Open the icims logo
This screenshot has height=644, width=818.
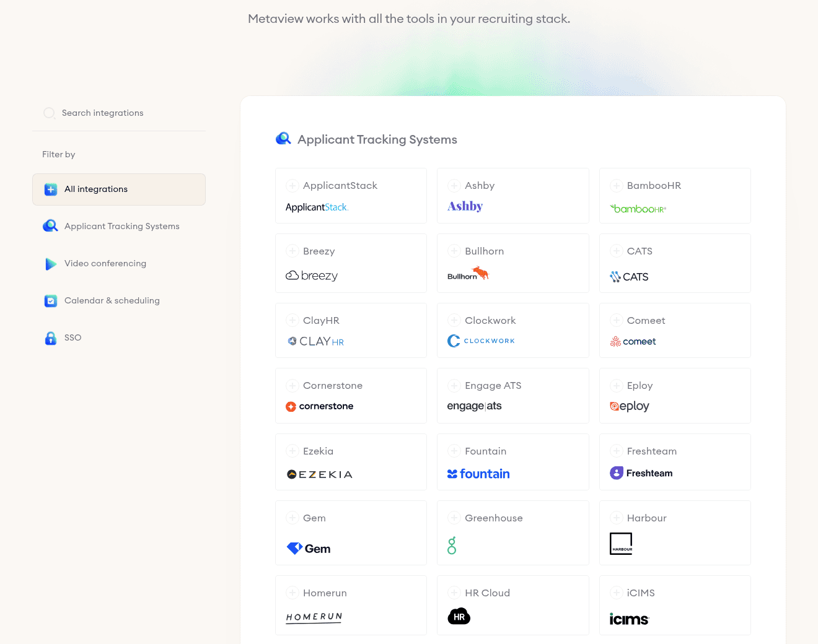[629, 619]
